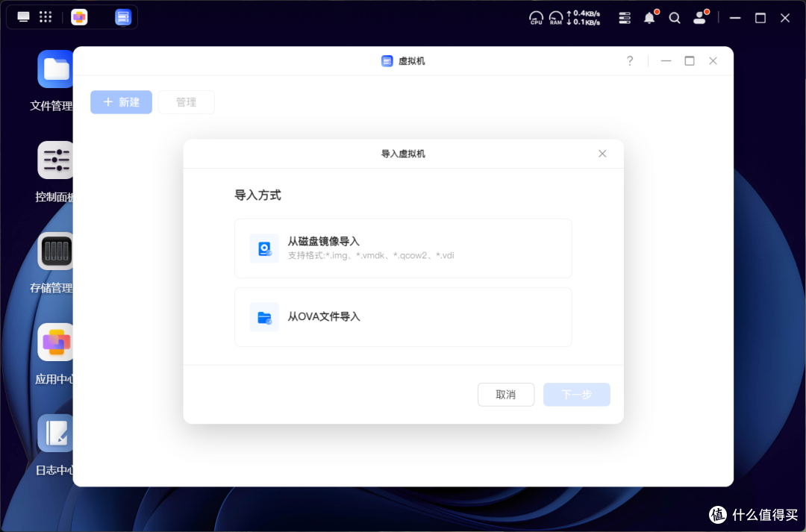Minimize the outer client window
Screen dimensions: 806x532
pyautogui.click(x=735, y=18)
